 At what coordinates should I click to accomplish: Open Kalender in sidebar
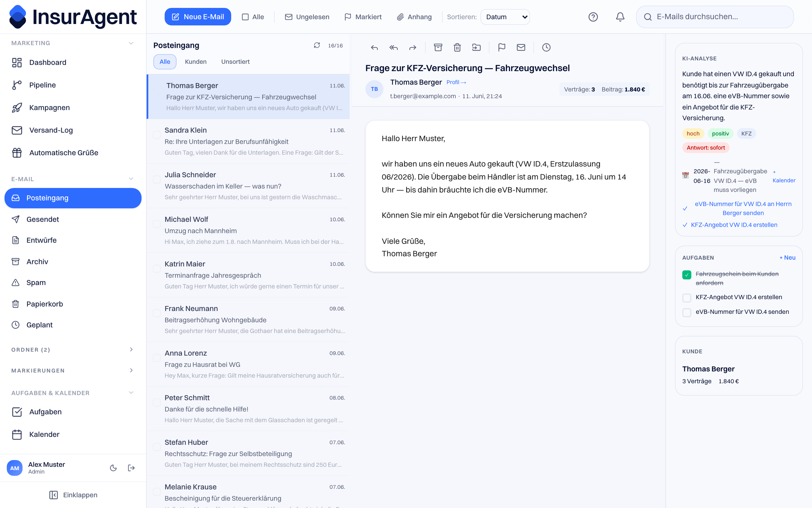[x=73, y=434]
